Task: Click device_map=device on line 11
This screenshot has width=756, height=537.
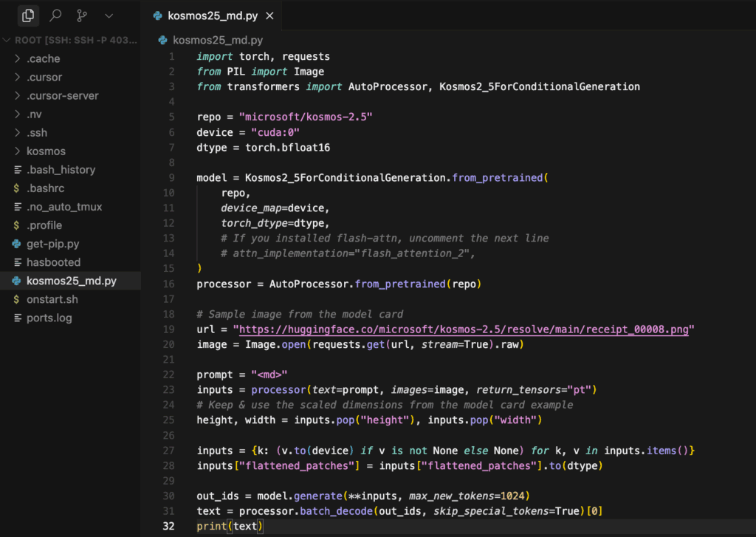Action: 272,208
